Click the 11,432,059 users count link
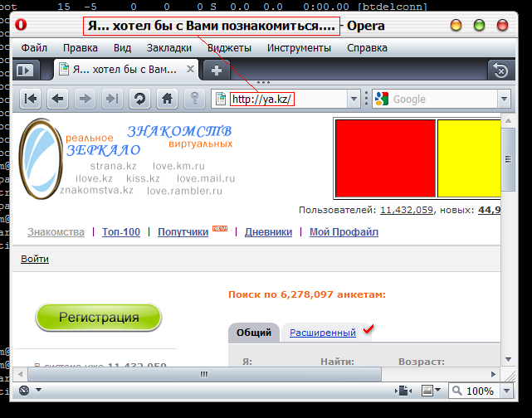Image resolution: width=532 pixels, height=418 pixels. (x=407, y=210)
